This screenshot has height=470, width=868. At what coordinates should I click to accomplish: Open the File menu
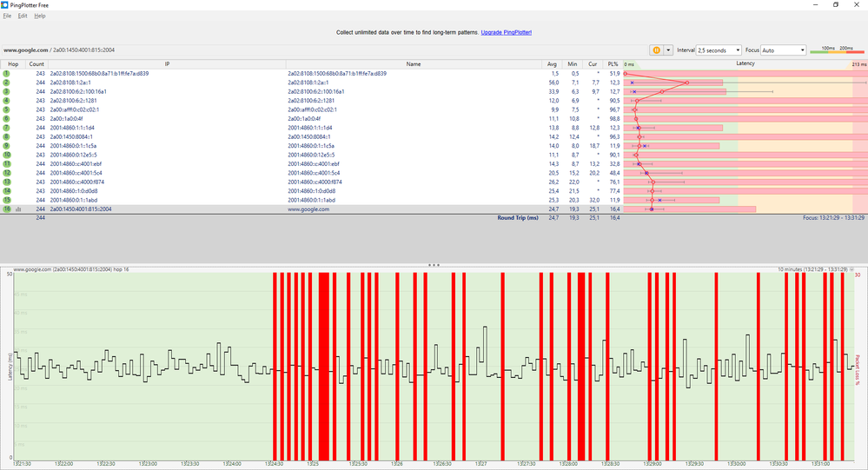tap(7, 16)
